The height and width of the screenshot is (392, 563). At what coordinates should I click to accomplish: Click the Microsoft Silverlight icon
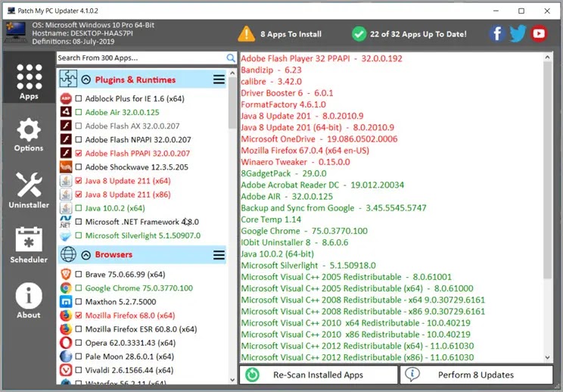pos(66,235)
